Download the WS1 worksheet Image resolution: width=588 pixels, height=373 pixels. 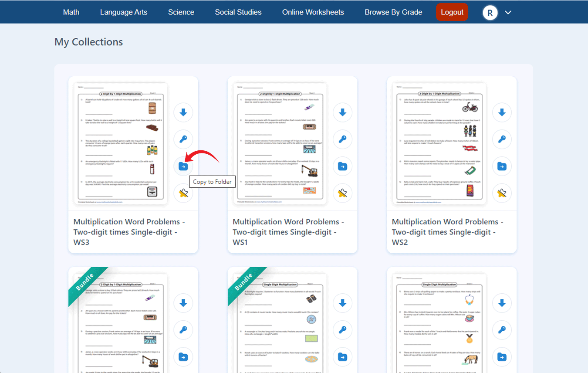tap(343, 113)
